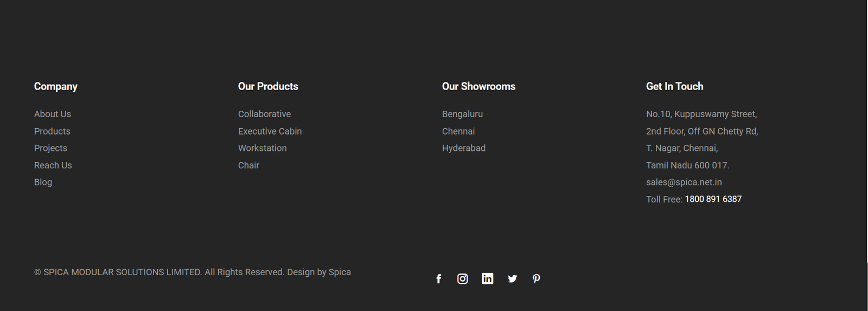Select the Chennai showroom link
The image size is (868, 311).
click(458, 131)
